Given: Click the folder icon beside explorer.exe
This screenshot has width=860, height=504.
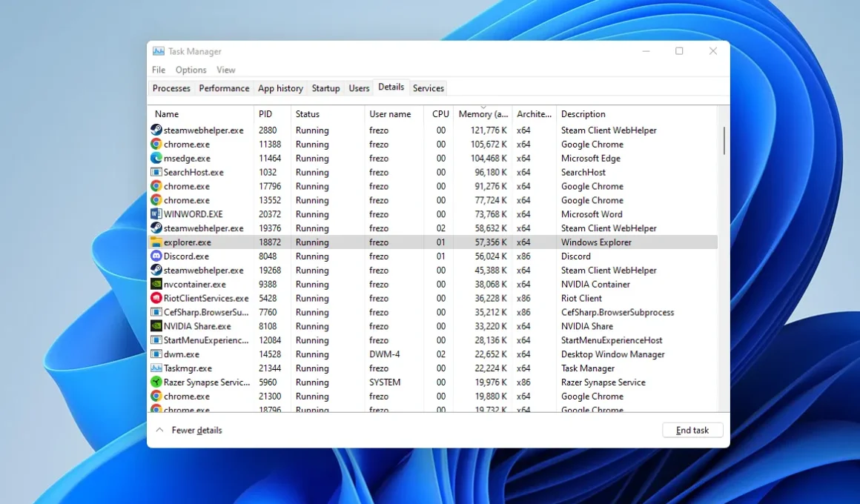Looking at the screenshot, I should pyautogui.click(x=156, y=242).
